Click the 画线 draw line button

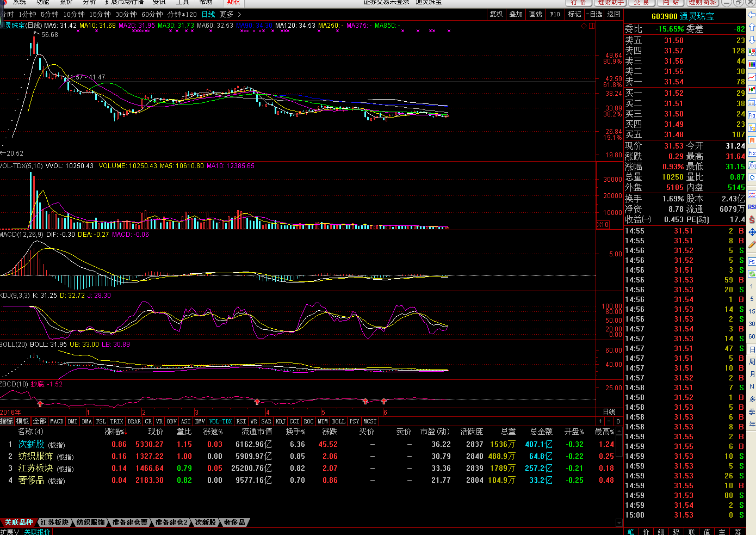click(x=535, y=14)
